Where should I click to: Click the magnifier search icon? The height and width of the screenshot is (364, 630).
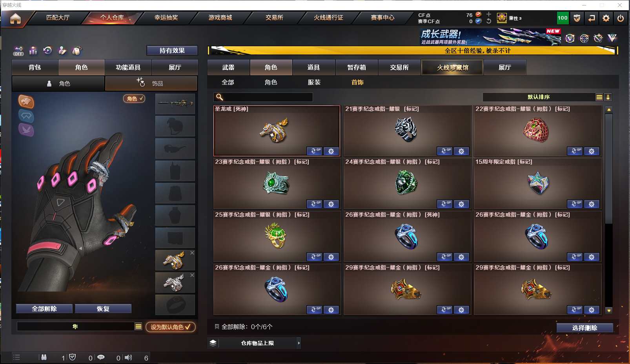click(x=220, y=97)
